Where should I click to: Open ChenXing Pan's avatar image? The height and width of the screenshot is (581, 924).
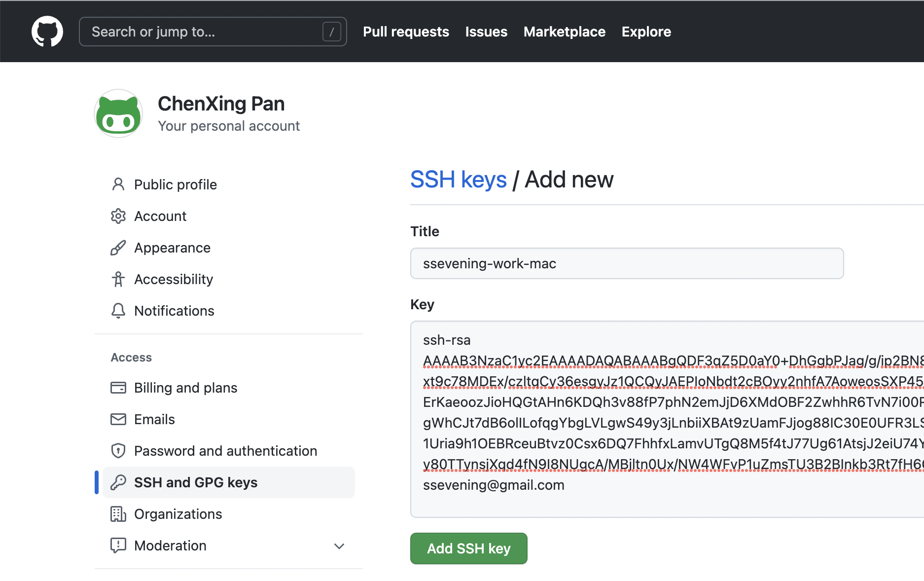pos(118,113)
